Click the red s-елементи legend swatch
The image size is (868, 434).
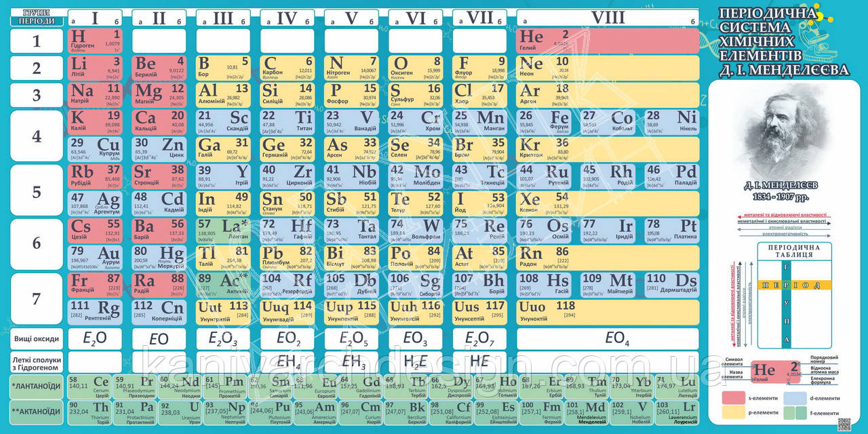tap(735, 398)
